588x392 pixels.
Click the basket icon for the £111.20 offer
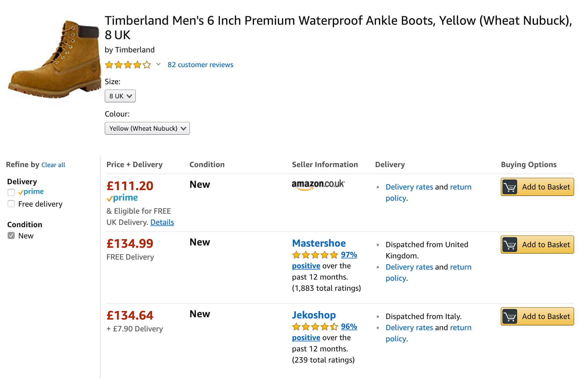point(510,187)
